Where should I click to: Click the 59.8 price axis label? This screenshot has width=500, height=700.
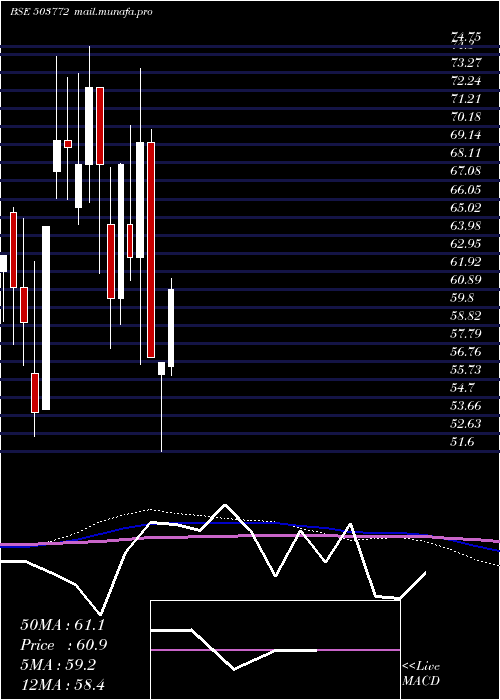[x=462, y=298]
